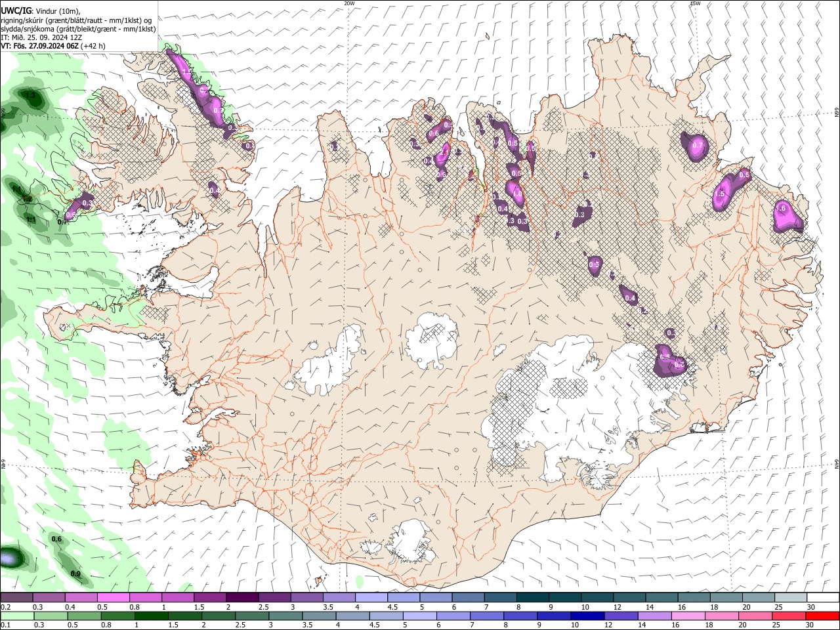Click the 0.9 rain value on the map
Image resolution: width=840 pixels, height=630 pixels.
point(75,574)
